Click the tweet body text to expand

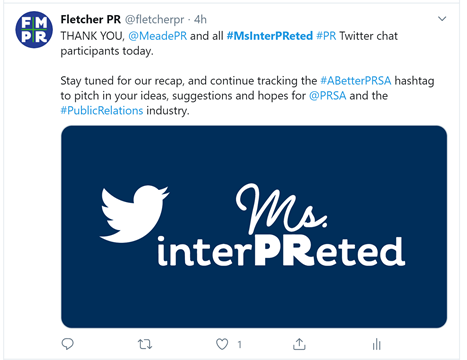[247, 73]
